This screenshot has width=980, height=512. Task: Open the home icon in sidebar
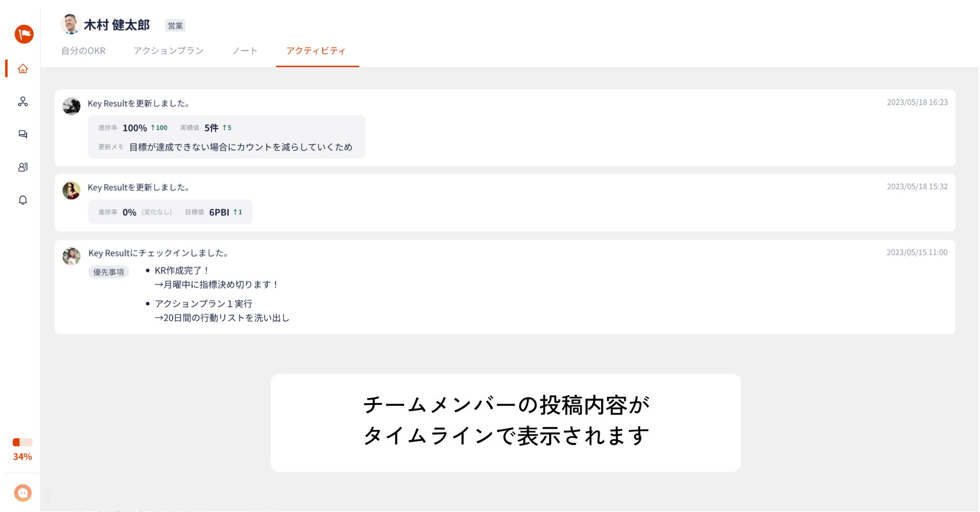point(23,69)
